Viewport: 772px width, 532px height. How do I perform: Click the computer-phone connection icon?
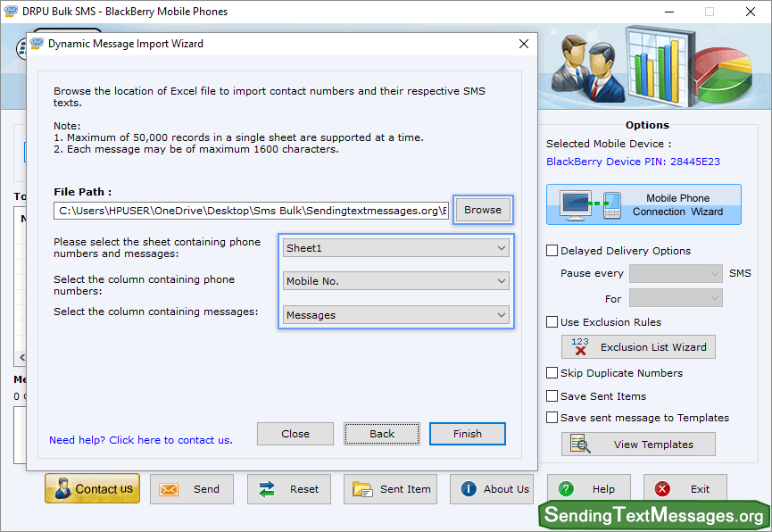pos(590,205)
